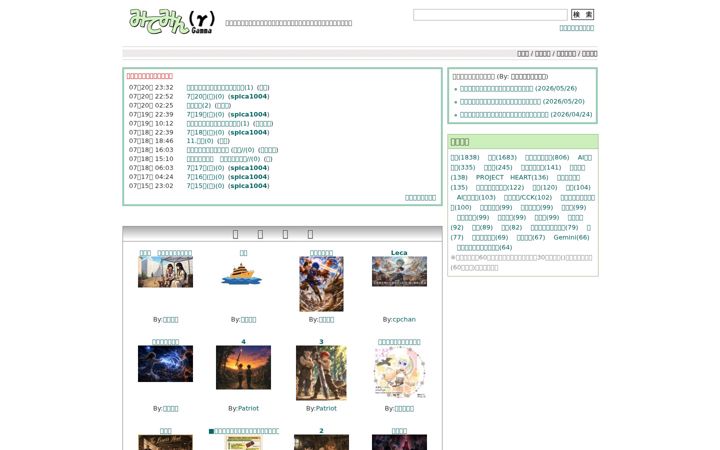Select the tag with count (67)
The width and height of the screenshot is (720, 450).
(531, 238)
